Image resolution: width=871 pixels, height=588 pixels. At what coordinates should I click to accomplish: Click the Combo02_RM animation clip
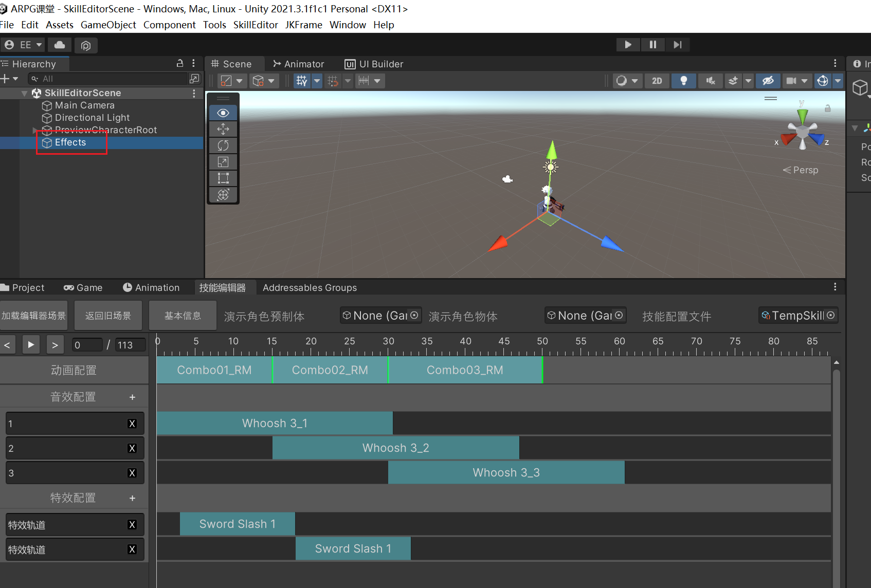(x=330, y=370)
